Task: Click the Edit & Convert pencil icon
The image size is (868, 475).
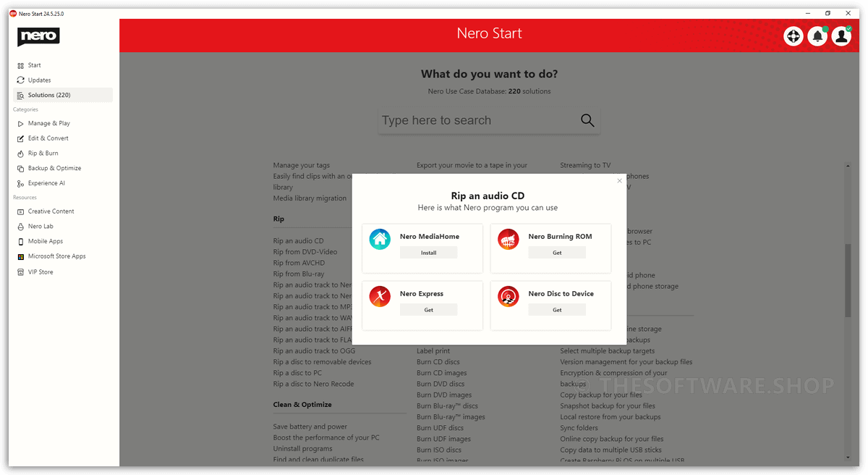Action: (21, 138)
